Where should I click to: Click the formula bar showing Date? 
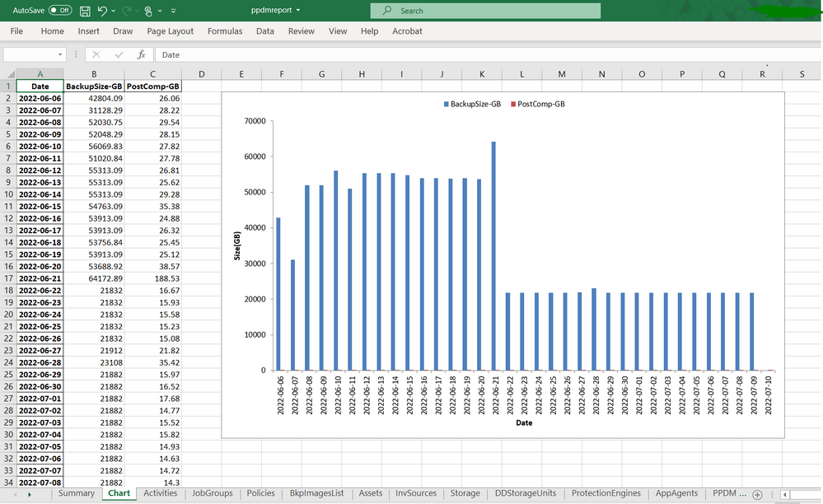489,54
